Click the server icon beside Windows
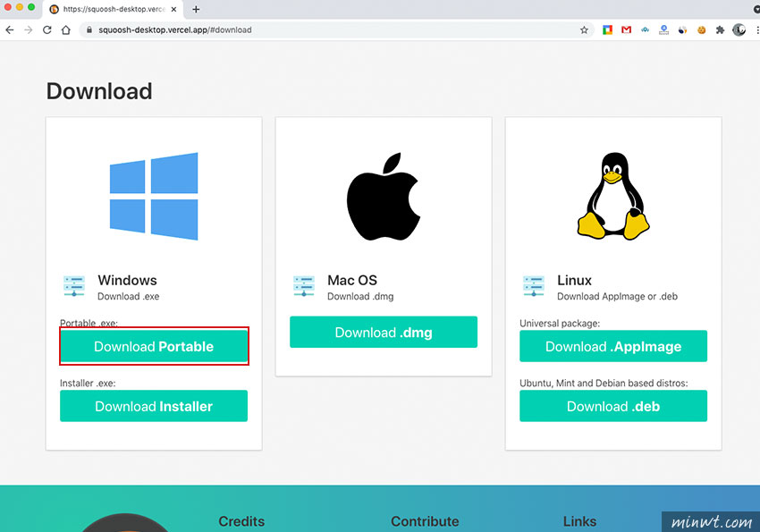This screenshot has width=760, height=532. pyautogui.click(x=74, y=286)
